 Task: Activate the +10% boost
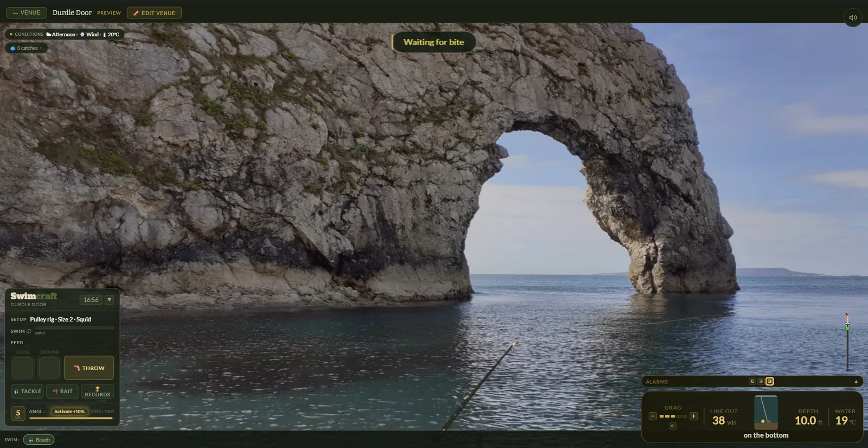tap(69, 411)
